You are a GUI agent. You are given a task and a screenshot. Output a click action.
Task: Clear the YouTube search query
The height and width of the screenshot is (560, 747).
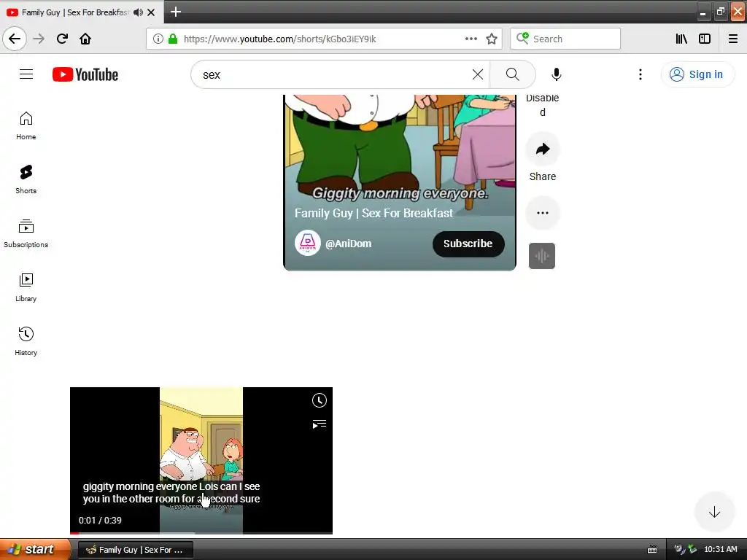click(x=478, y=74)
